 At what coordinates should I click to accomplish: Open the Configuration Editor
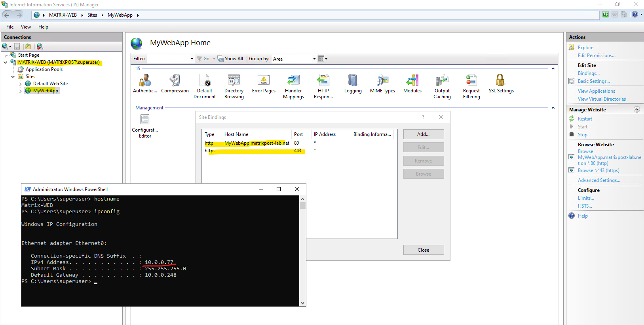(145, 126)
